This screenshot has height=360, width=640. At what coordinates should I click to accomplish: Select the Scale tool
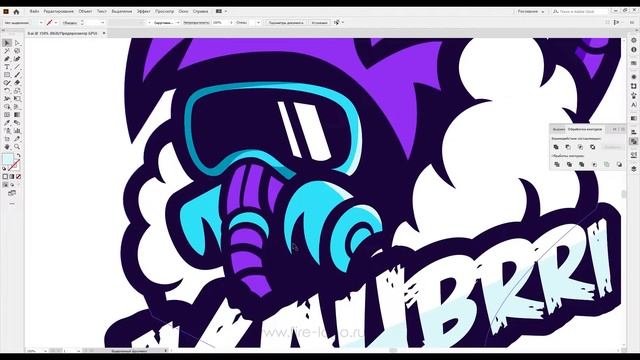click(17, 91)
